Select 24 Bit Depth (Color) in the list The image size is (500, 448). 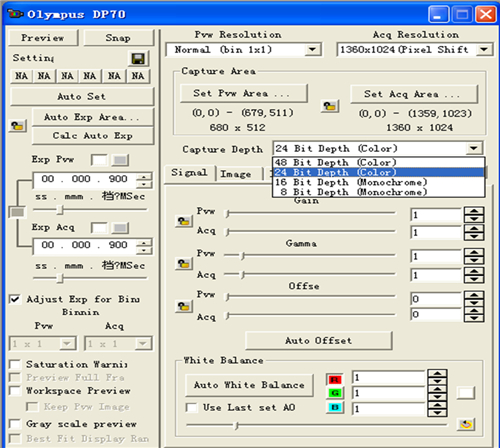(x=378, y=172)
